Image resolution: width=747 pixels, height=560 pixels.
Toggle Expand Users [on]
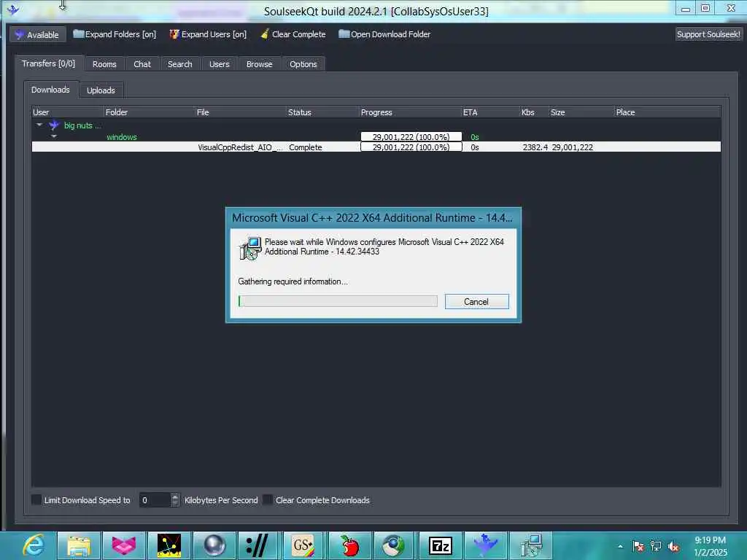(208, 34)
